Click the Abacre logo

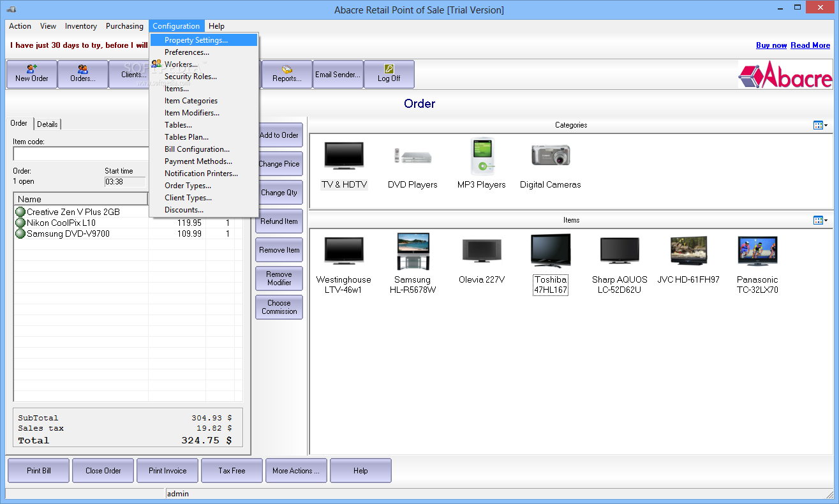point(785,75)
